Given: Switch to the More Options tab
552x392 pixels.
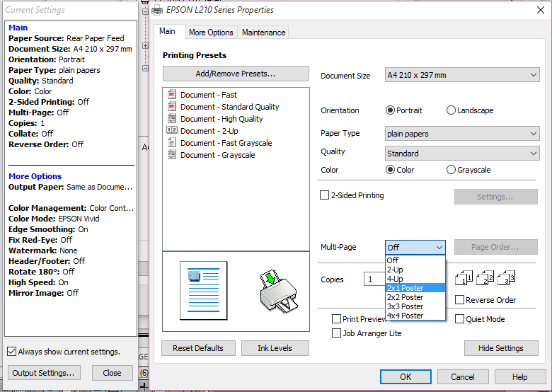Looking at the screenshot, I should tap(211, 33).
